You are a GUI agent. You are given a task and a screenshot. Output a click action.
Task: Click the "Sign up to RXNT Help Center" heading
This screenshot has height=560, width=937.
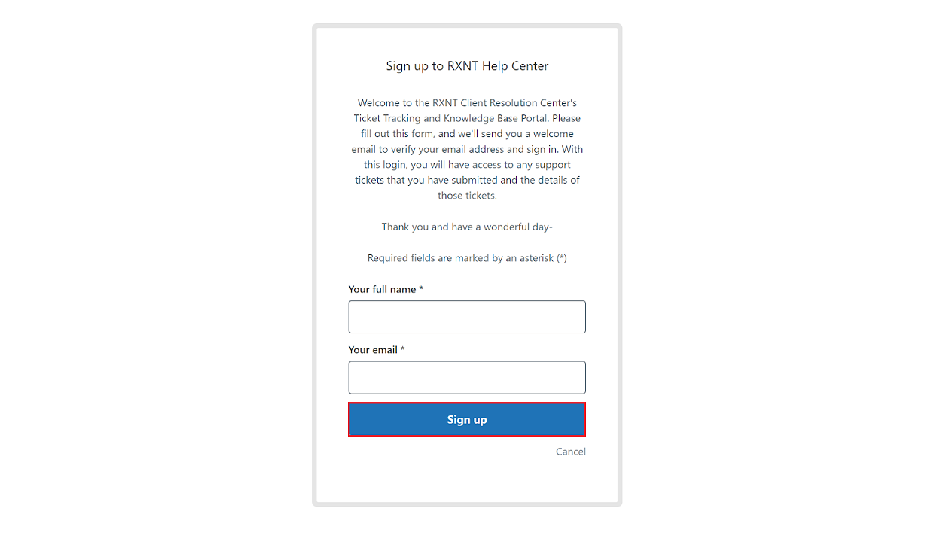[x=467, y=66]
